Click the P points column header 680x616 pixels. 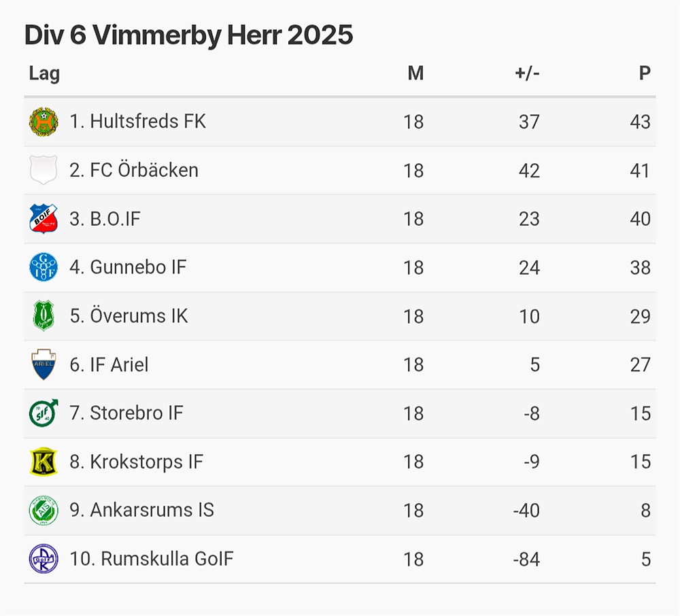645,73
